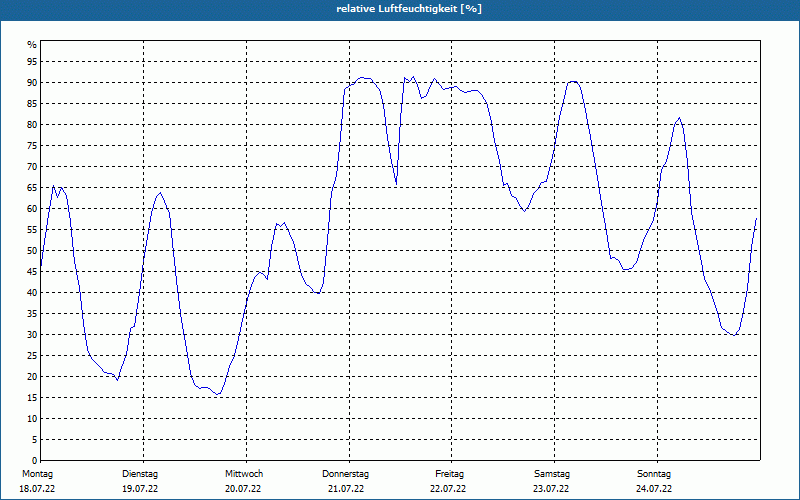Click the '90' y-axis value
800x500 pixels.
pyautogui.click(x=32, y=83)
